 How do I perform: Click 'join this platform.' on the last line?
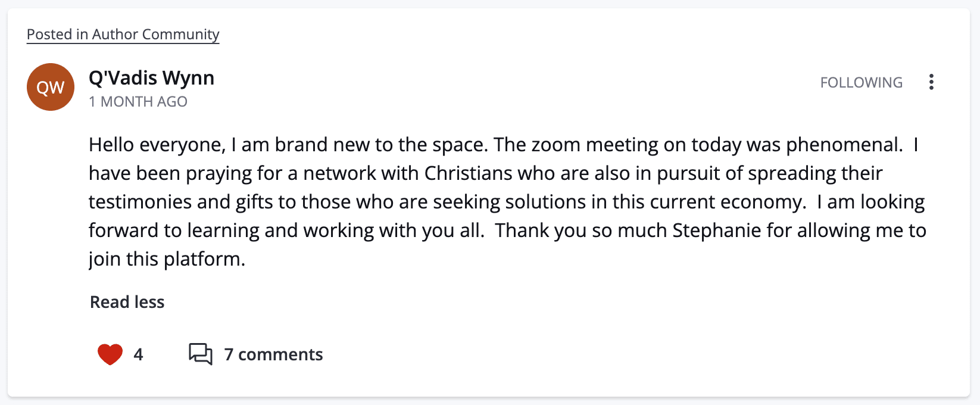(x=167, y=259)
